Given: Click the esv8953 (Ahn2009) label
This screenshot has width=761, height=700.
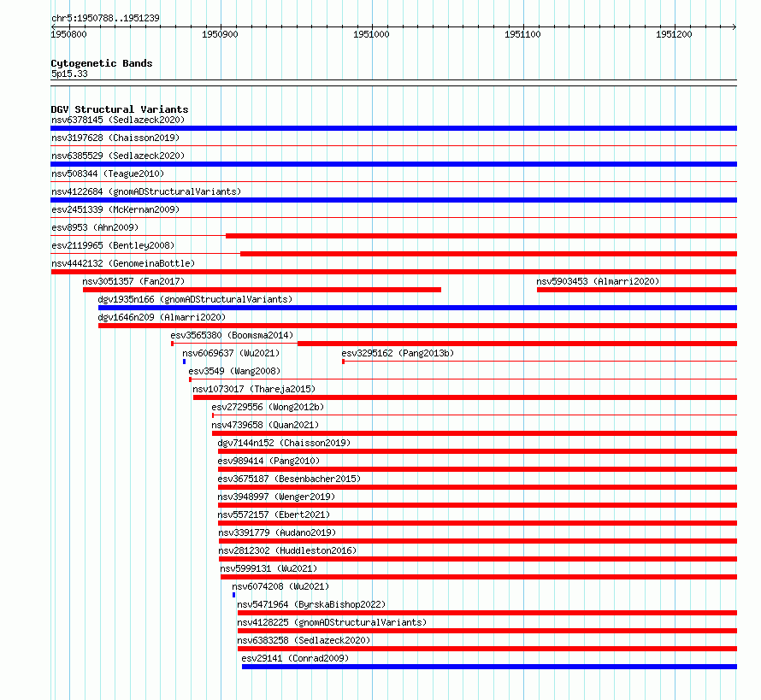Looking at the screenshot, I should coord(95,227).
